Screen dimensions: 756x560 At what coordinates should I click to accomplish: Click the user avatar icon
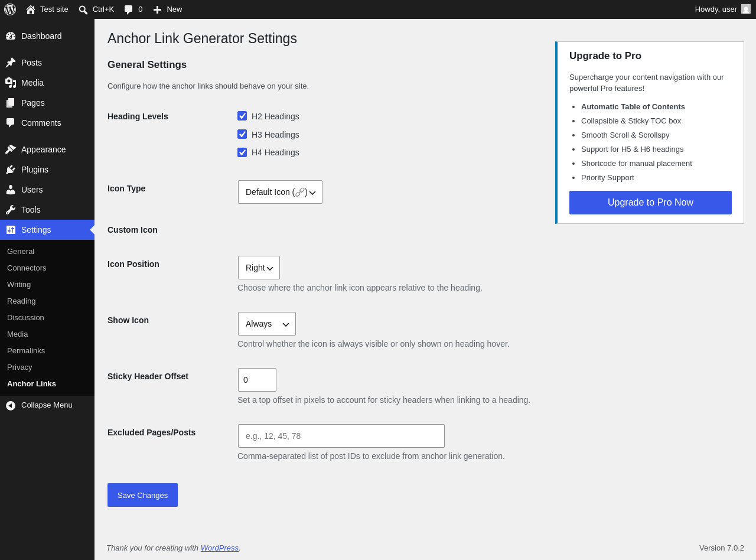tap(746, 9)
